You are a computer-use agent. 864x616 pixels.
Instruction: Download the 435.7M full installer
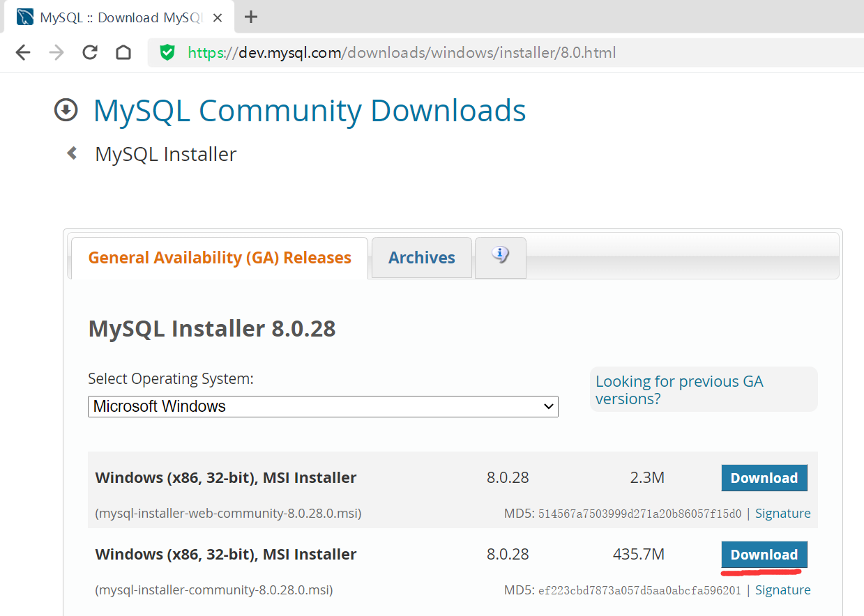[x=764, y=555]
